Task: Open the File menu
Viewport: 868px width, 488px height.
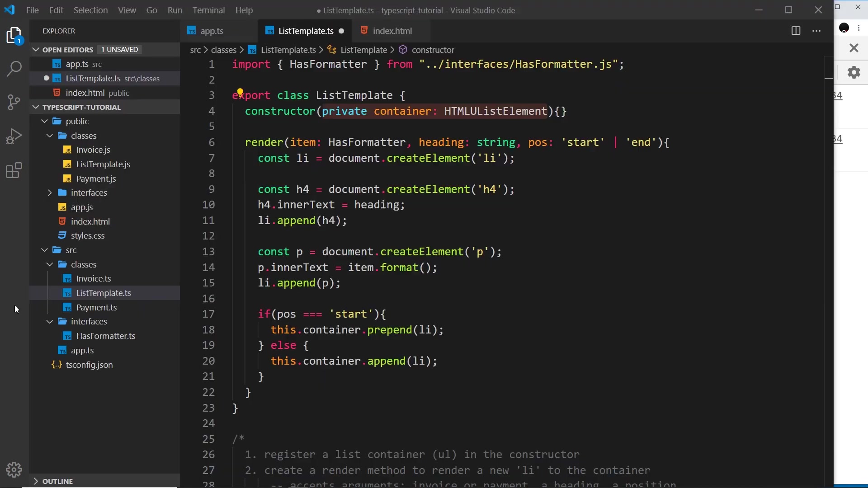Action: tap(33, 10)
